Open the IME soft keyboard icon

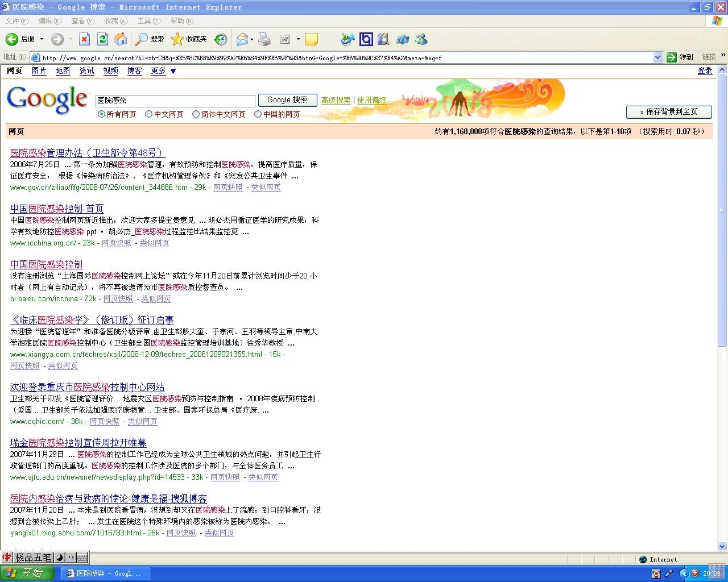[x=82, y=558]
